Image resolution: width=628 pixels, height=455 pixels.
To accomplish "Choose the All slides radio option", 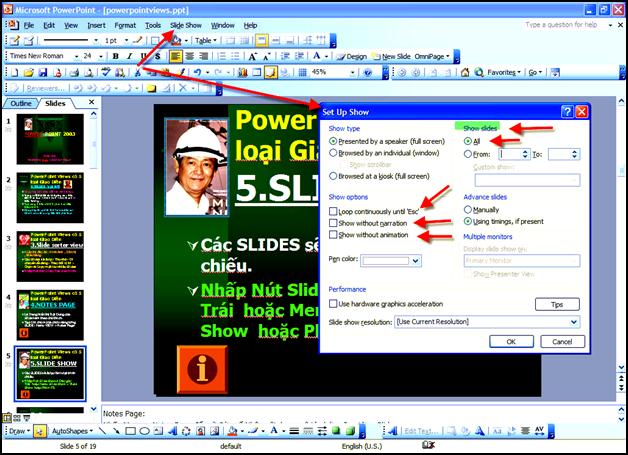I will click(x=467, y=141).
